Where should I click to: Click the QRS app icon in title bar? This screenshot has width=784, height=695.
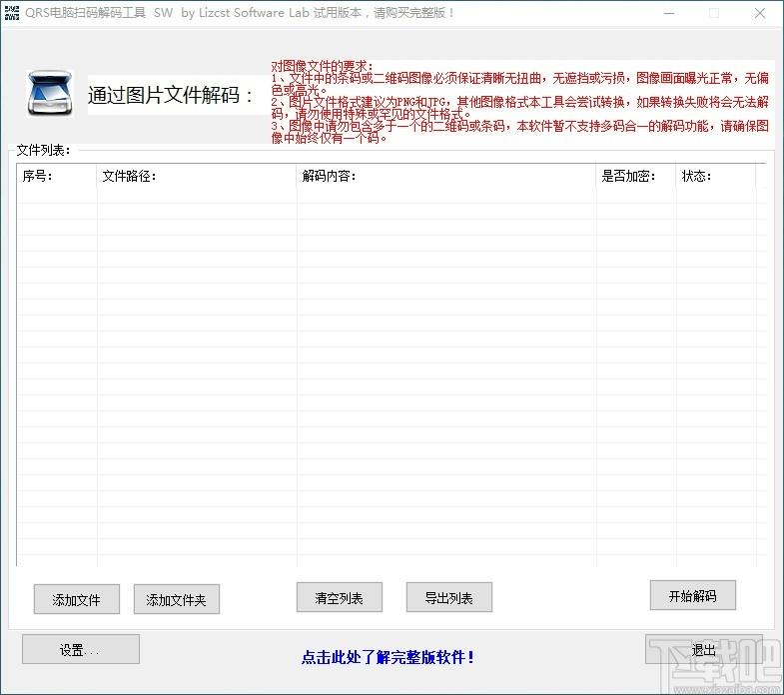(x=12, y=13)
